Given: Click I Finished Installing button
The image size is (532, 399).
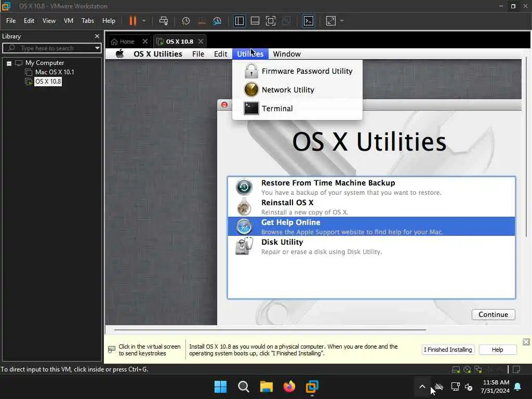Looking at the screenshot, I should [x=448, y=350].
